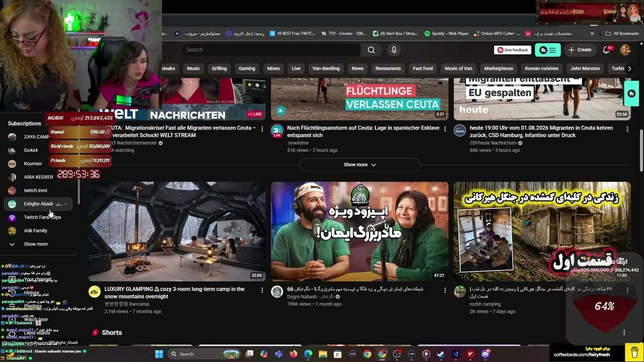This screenshot has height=362, width=644.
Task: Open Steam from the taskbar
Action: 441,354
